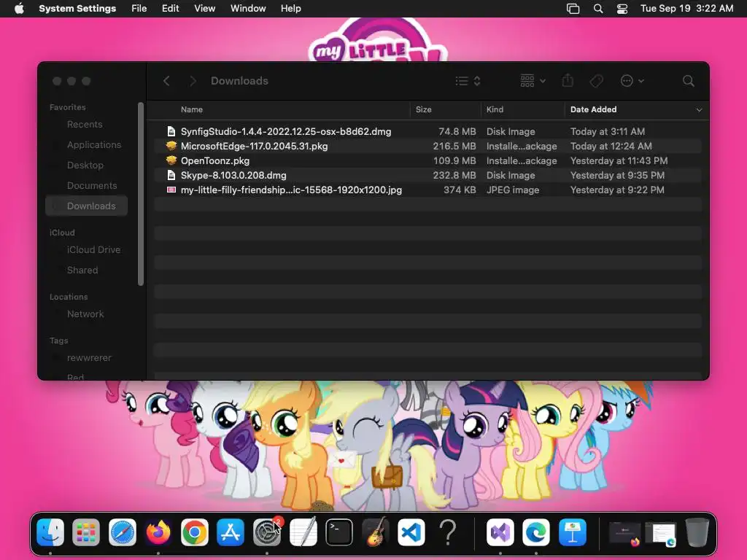Screen dimensions: 747x560
Task: Launch Google Chrome from the Dock
Action: click(194, 532)
